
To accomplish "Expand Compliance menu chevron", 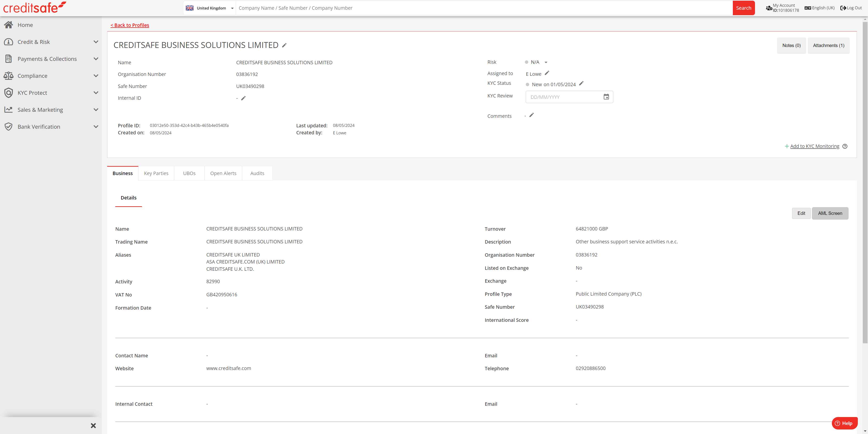I will pos(96,76).
